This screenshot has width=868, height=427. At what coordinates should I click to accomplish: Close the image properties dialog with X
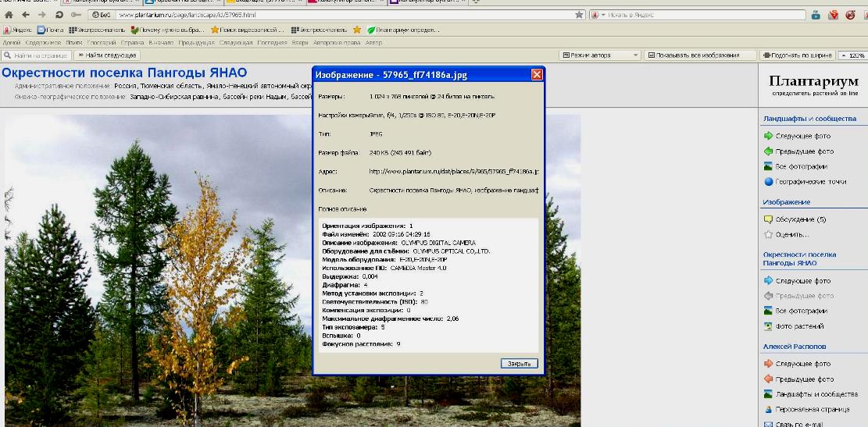click(x=537, y=74)
